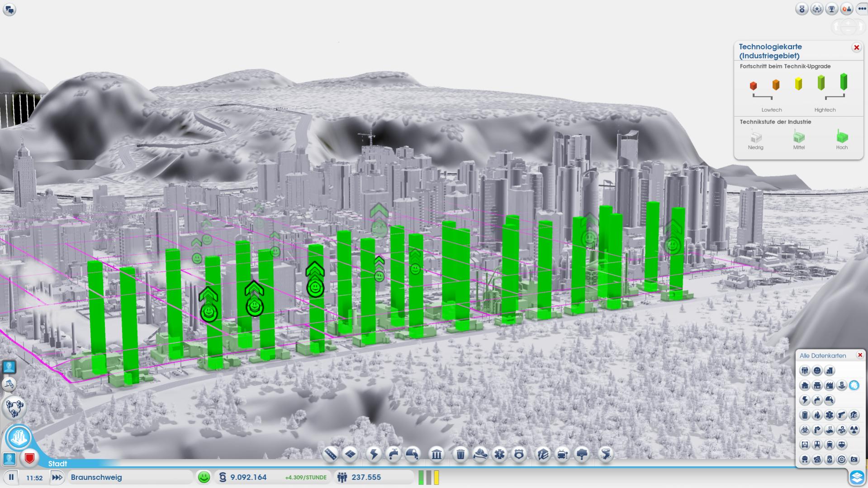
Task: Open the friends notifications icon
Action: [x=847, y=9]
